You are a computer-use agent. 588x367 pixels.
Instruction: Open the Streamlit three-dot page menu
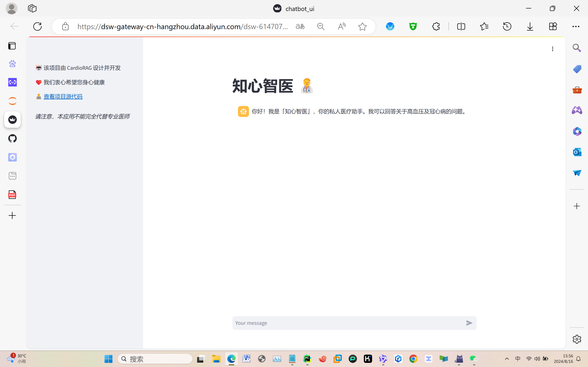(552, 49)
